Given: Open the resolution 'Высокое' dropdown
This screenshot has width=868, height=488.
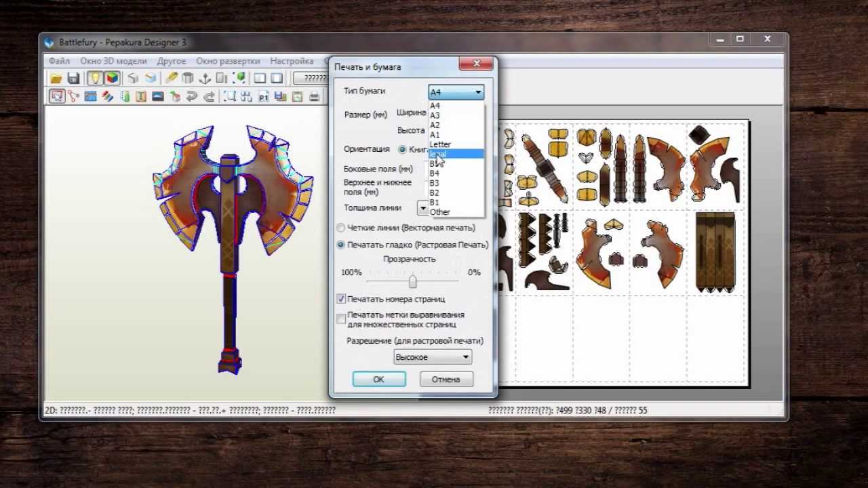Looking at the screenshot, I should click(x=433, y=357).
